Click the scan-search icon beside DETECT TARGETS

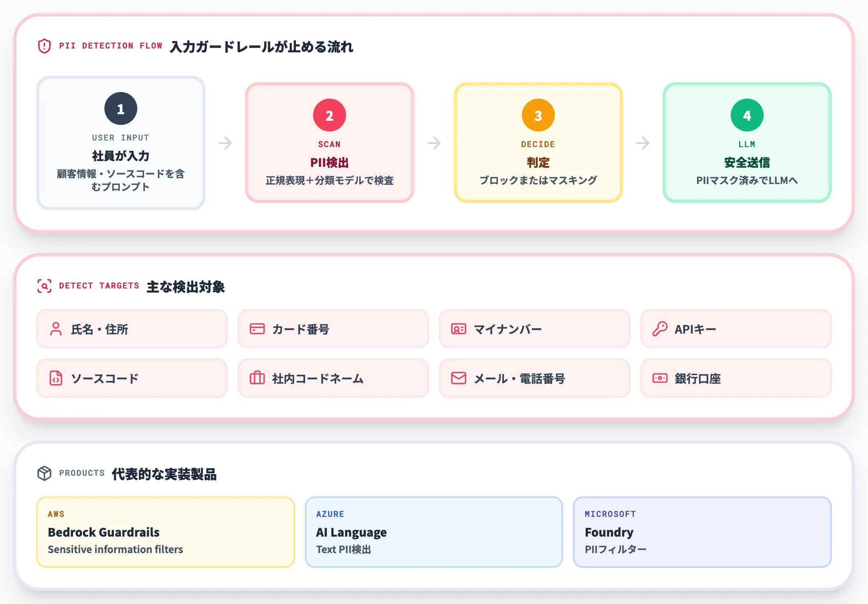[44, 286]
